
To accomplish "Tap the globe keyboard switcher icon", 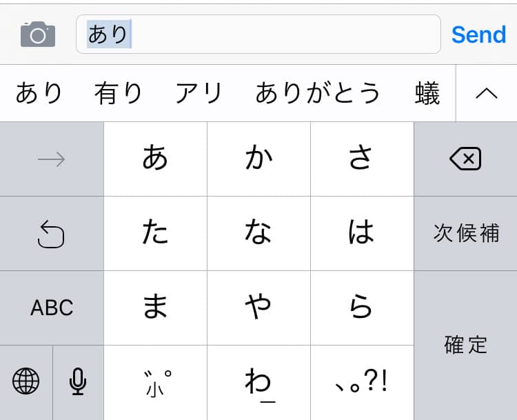I will [26, 381].
